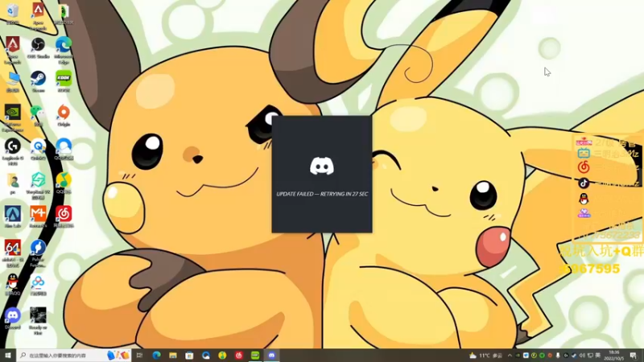Screen dimensions: 644x362
Task: Open the volume control in tray
Action: point(582,356)
